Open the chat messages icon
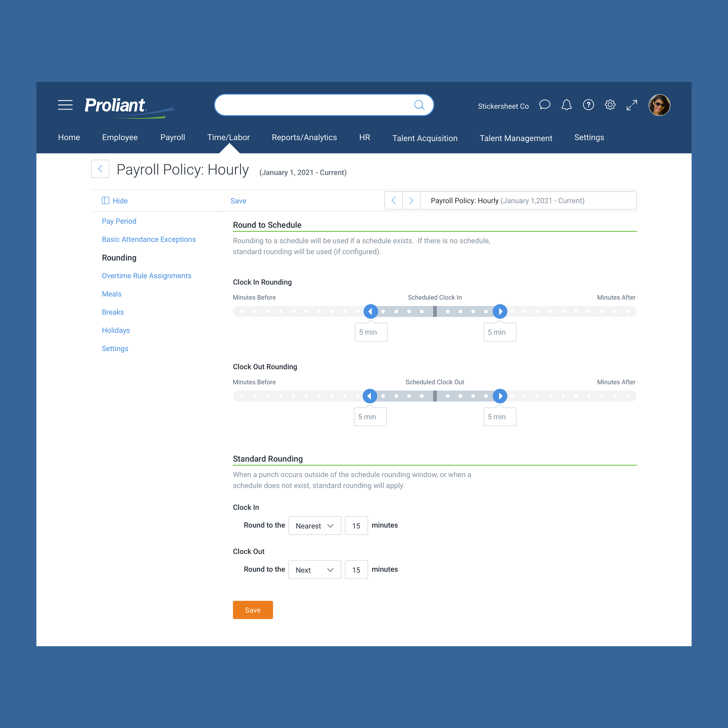 (x=545, y=105)
